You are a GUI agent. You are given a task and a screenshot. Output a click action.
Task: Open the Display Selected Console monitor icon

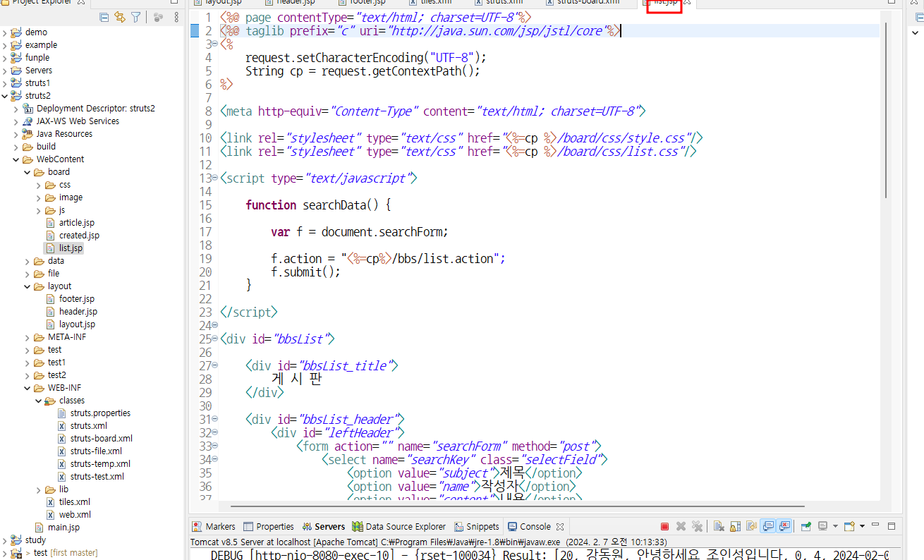pos(822,526)
